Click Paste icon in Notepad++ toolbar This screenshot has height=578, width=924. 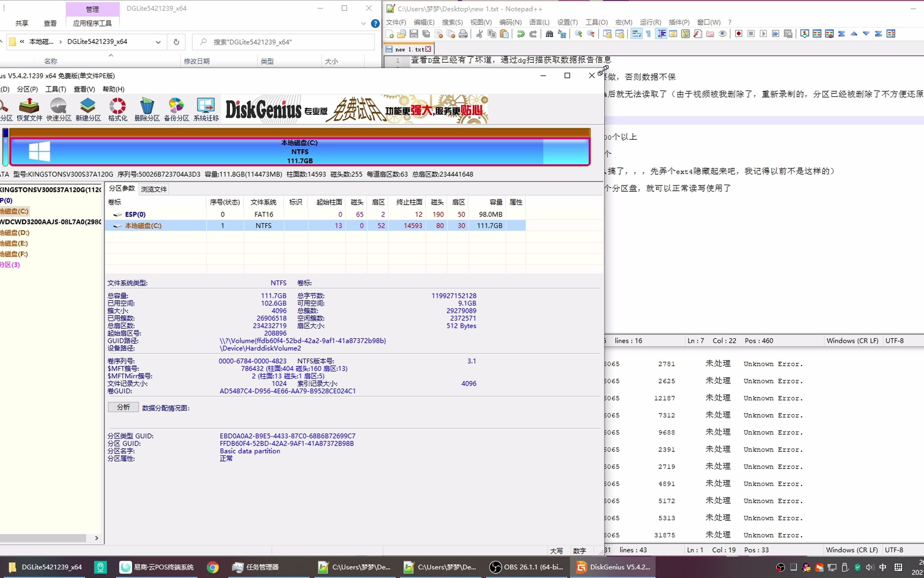[x=504, y=34]
